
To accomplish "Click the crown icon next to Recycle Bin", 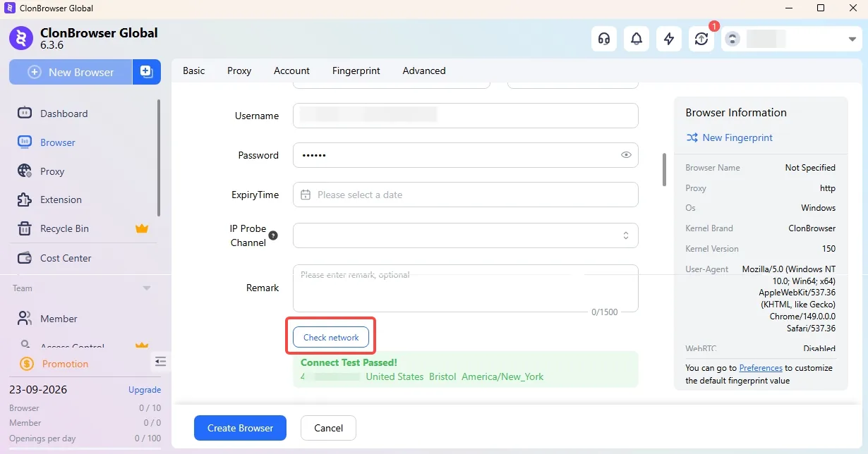I will pos(142,228).
